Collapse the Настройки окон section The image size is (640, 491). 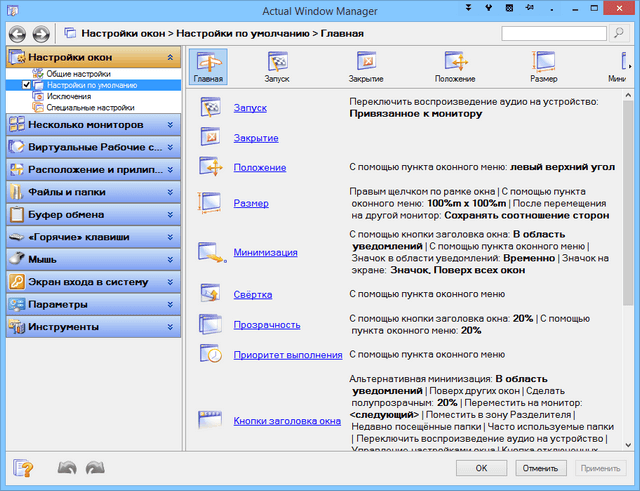click(171, 58)
